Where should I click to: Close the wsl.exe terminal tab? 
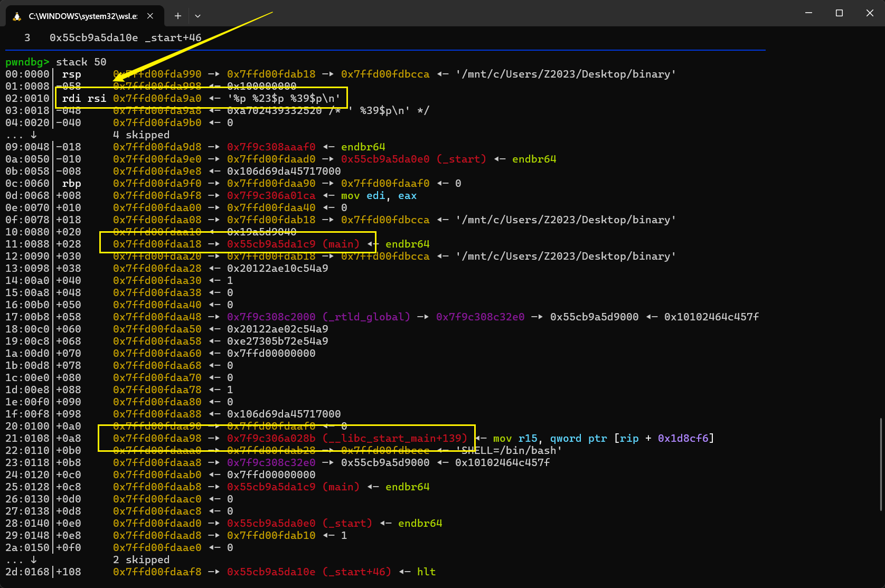[150, 16]
